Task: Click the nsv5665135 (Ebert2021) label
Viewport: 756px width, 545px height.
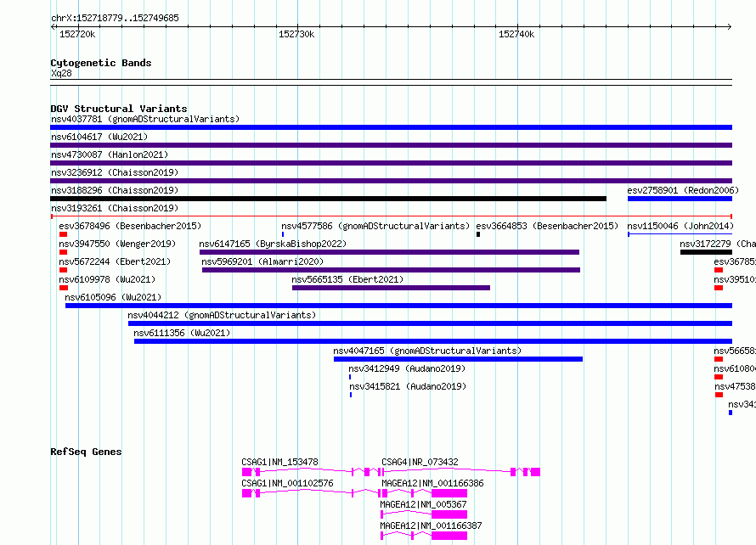Action: coord(347,279)
